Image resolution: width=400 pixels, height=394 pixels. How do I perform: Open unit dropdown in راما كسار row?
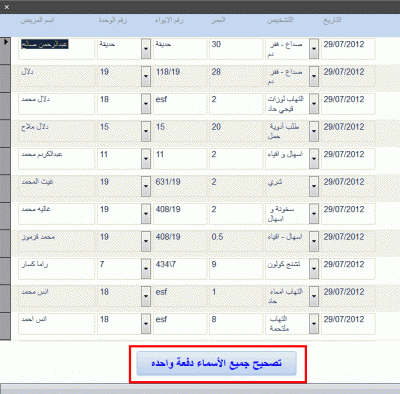pyautogui.click(x=146, y=269)
